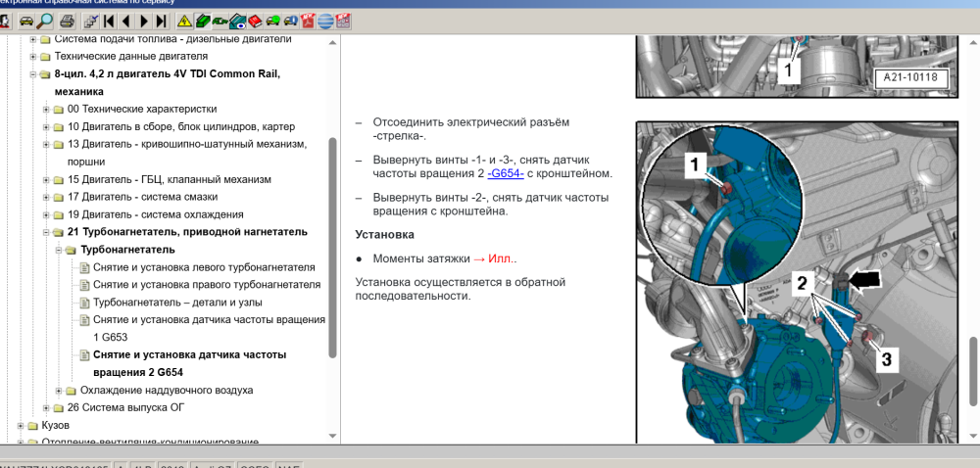Open 'Снятие и установка правого турбонагнетателя' page
The height and width of the screenshot is (468, 980).
click(207, 285)
